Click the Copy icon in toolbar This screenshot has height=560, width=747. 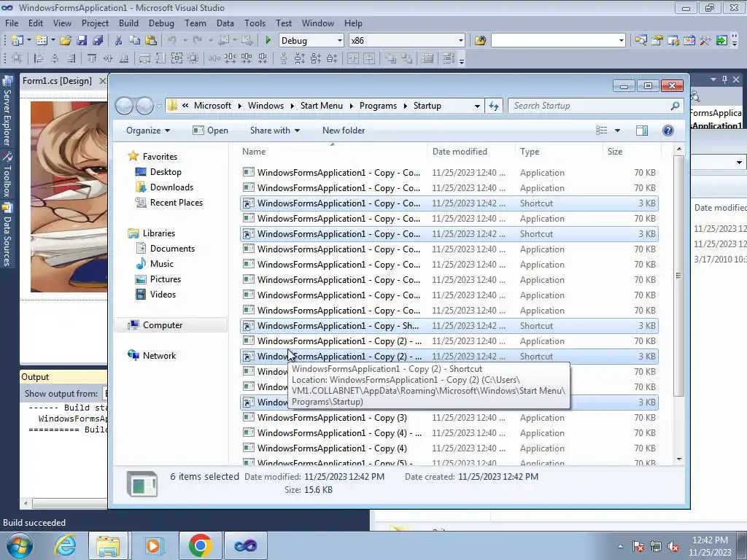click(134, 41)
